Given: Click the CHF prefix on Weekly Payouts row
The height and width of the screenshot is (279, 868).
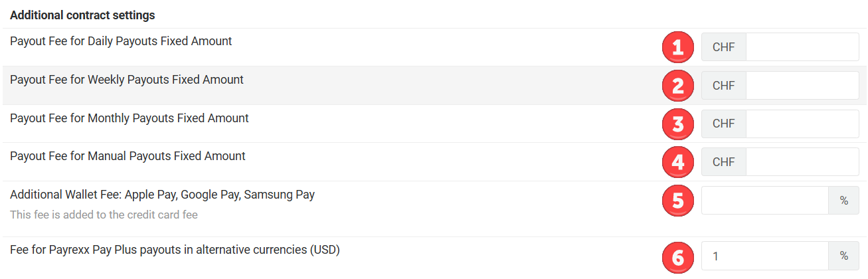Looking at the screenshot, I should tap(723, 86).
